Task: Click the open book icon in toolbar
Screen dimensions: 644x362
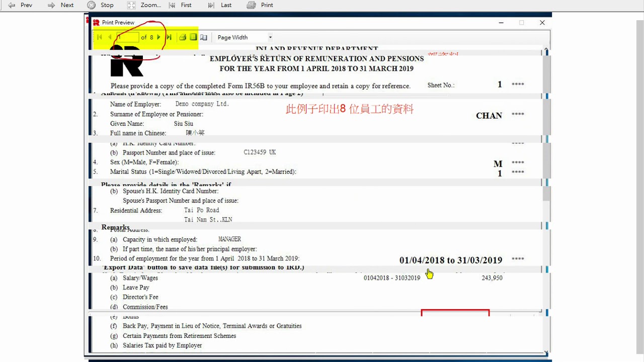Action: tap(204, 37)
